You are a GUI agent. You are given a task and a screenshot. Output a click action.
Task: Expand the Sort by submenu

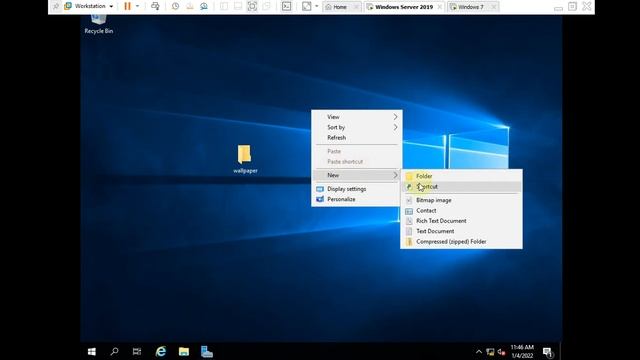tap(357, 127)
